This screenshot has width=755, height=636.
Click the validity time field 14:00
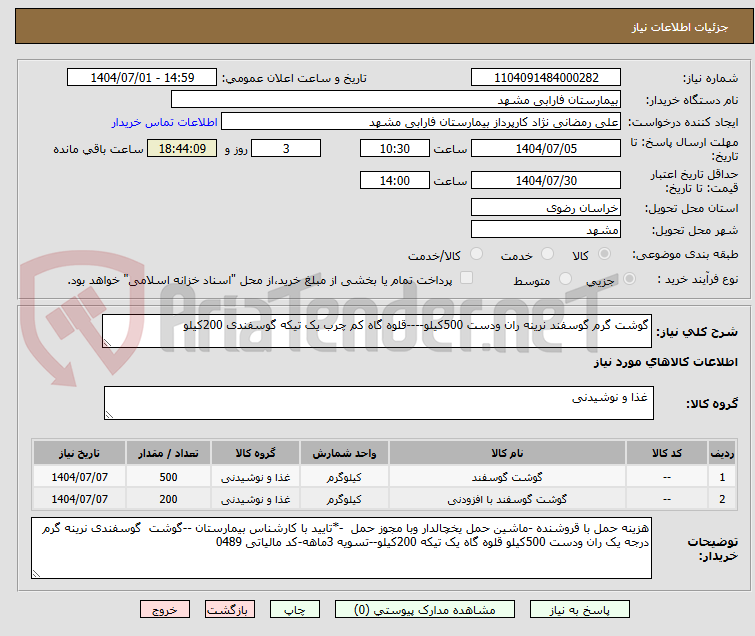click(x=395, y=181)
